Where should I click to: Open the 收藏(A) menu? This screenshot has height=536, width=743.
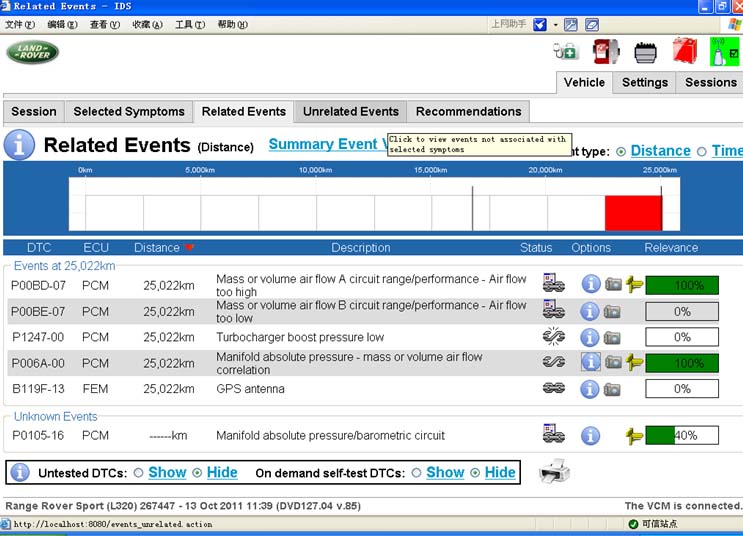[x=147, y=25]
